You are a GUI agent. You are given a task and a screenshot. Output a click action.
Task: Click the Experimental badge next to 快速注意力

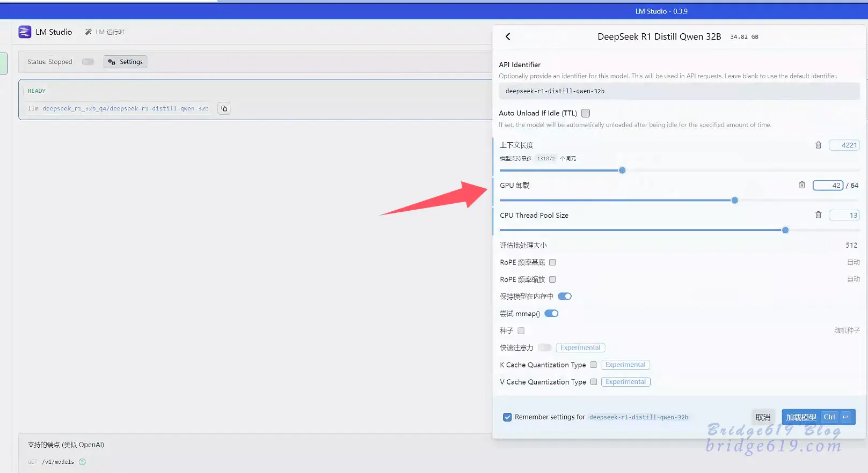(580, 348)
